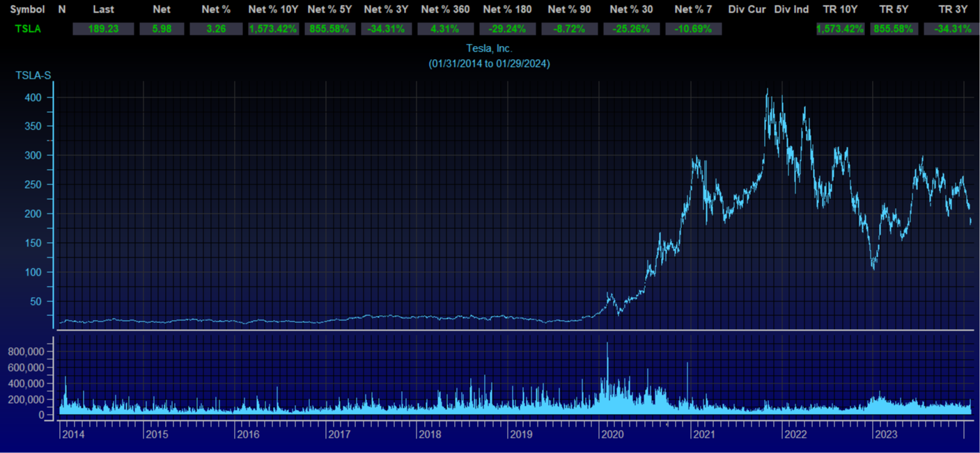Click the 2020 year marker on time axis

click(612, 434)
